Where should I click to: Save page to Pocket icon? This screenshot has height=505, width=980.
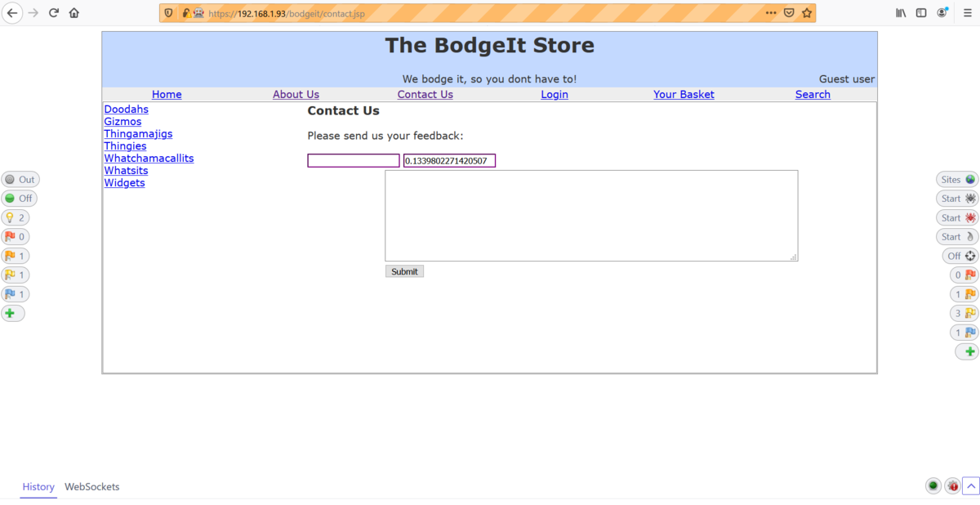[789, 13]
